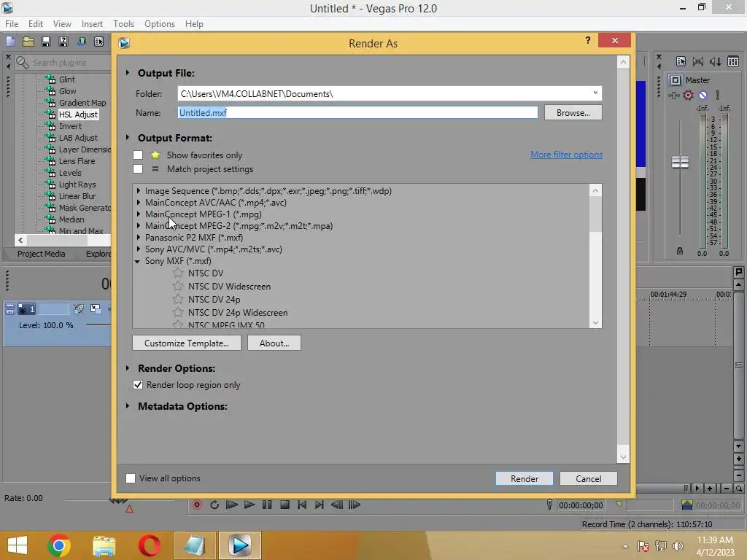Image resolution: width=747 pixels, height=560 pixels.
Task: Click the Pause button in transport
Action: point(267,505)
